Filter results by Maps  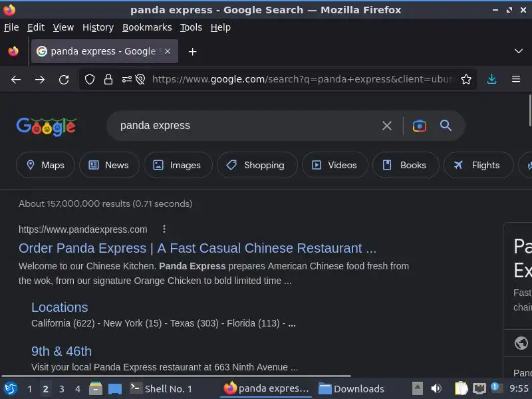click(45, 165)
